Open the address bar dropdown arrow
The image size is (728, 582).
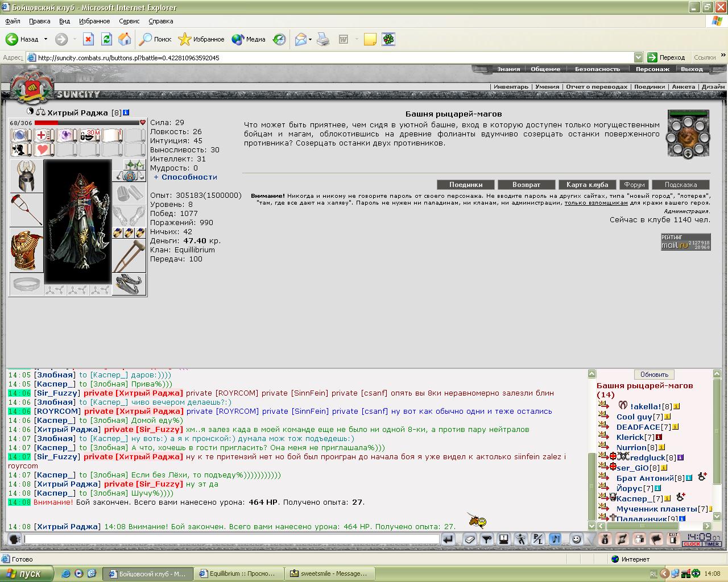coord(638,57)
